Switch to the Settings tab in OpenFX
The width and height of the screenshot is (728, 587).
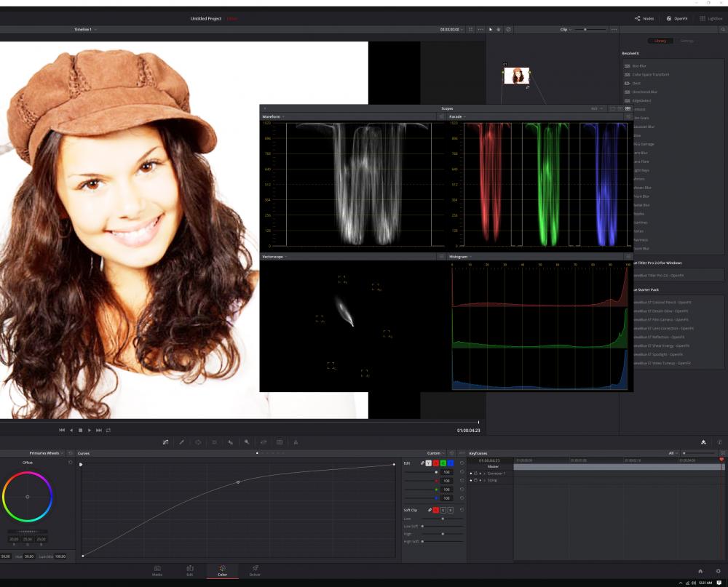click(x=687, y=41)
